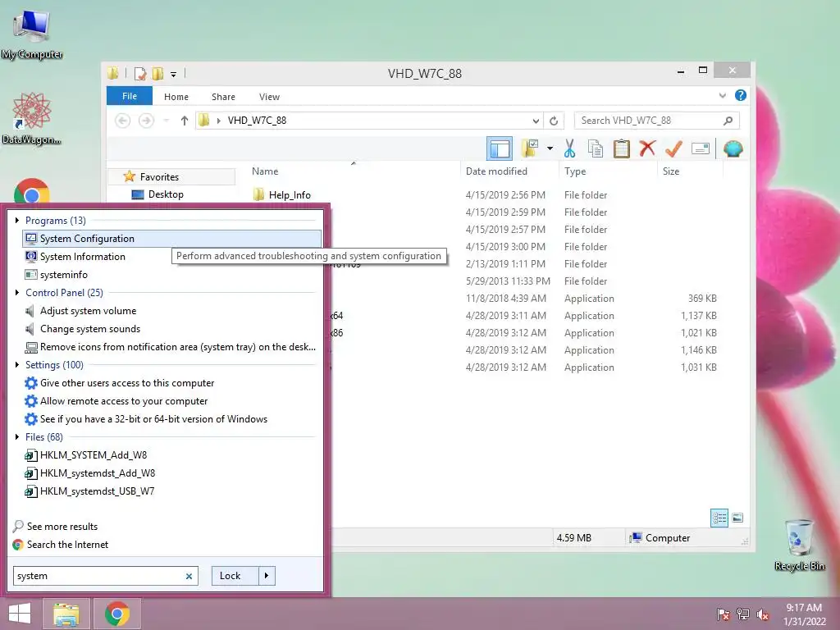This screenshot has height=630, width=840.
Task: Select Desktop in the navigation pane
Action: pos(166,194)
